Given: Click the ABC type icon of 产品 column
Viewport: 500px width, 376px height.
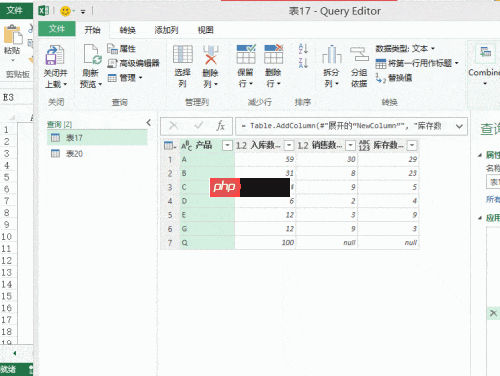Looking at the screenshot, I should [x=186, y=146].
